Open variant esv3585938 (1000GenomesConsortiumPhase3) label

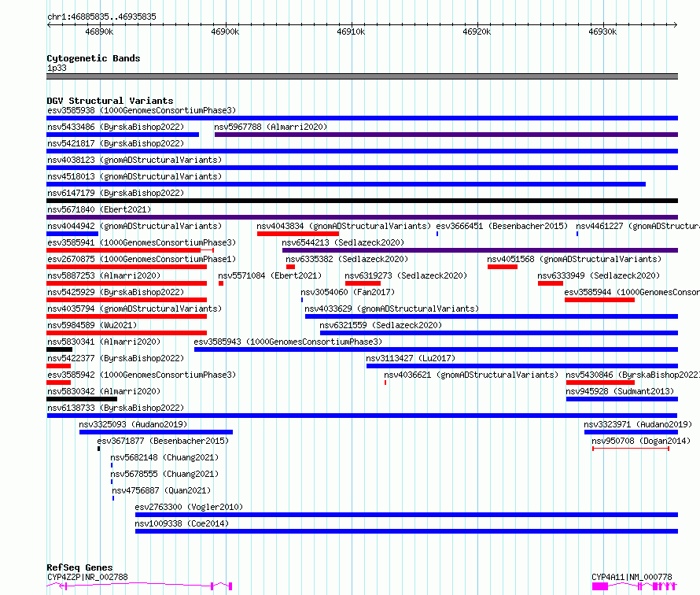142,110
